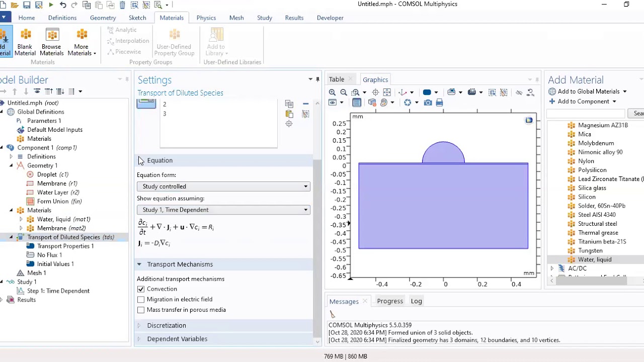Zoom out on the Graphics view
The height and width of the screenshot is (362, 644).
[x=344, y=93]
